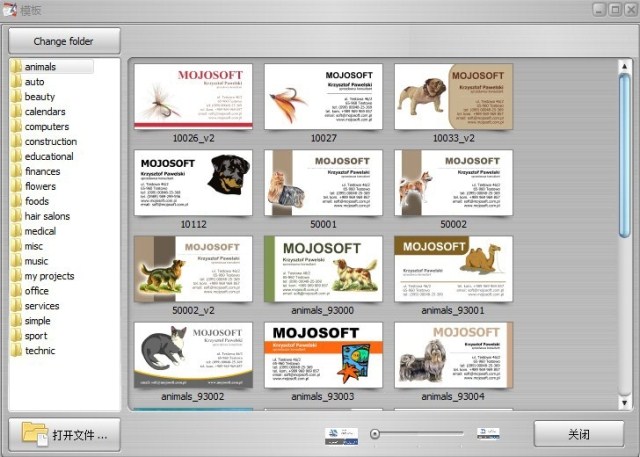Viewport: 640px width, 457px height.
Task: Click the scrollbar up arrow
Action: tap(624, 66)
